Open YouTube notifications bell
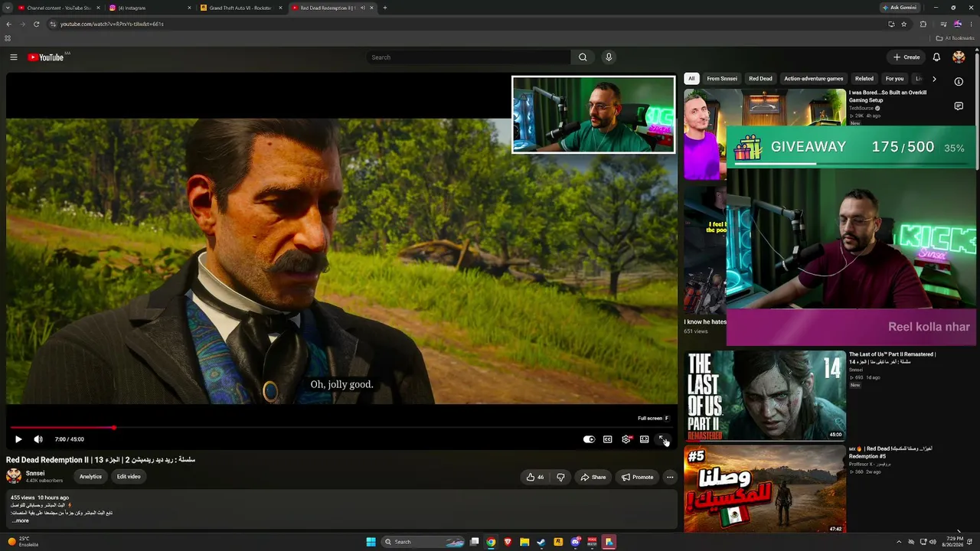 (x=936, y=57)
